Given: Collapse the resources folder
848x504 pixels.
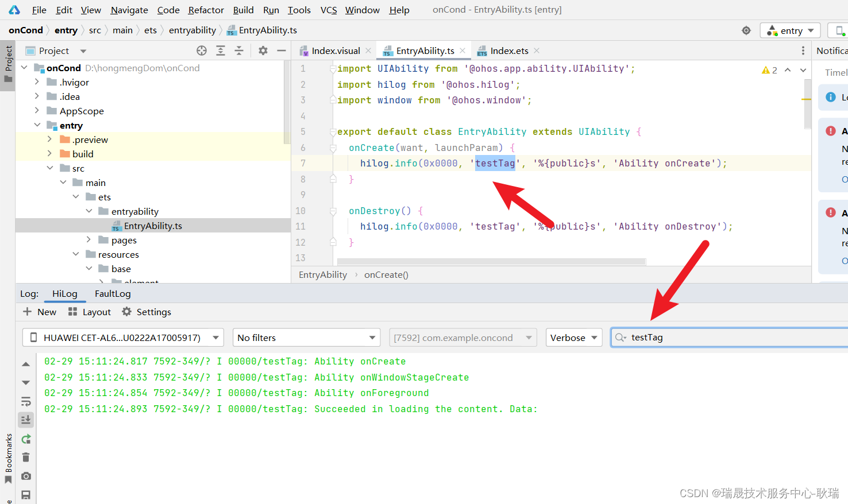Looking at the screenshot, I should [75, 254].
